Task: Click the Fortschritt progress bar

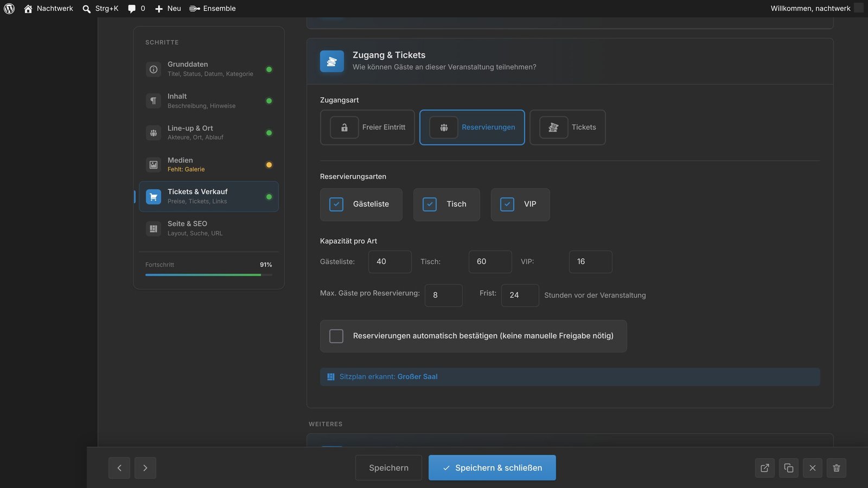Action: (209, 275)
